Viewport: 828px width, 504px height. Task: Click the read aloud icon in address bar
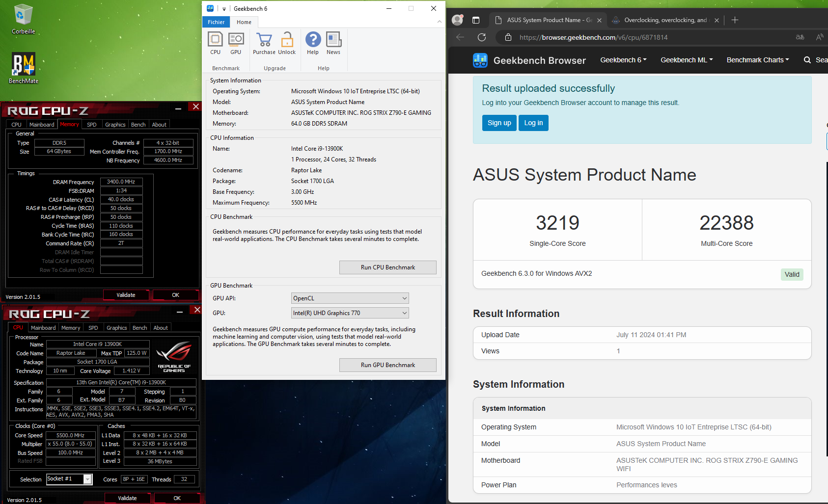820,37
